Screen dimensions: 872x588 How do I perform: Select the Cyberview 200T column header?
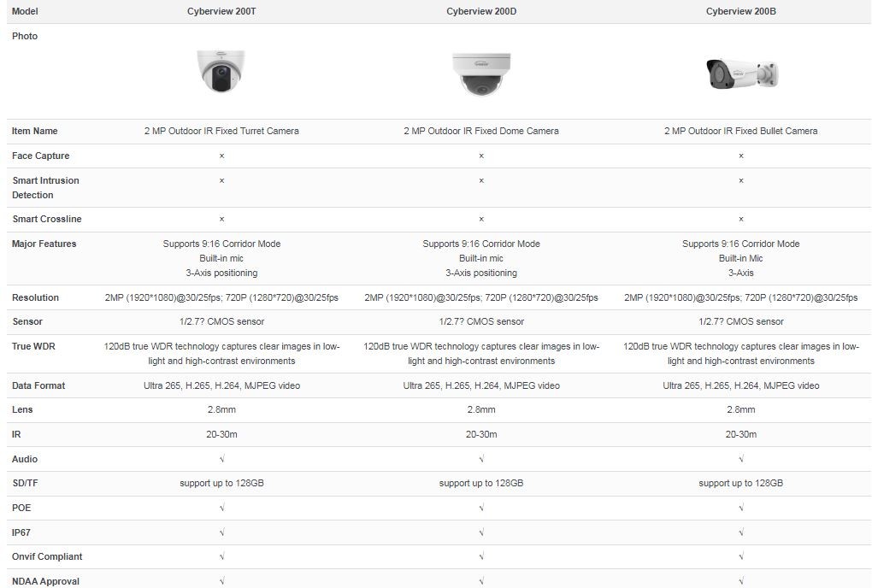(x=221, y=12)
